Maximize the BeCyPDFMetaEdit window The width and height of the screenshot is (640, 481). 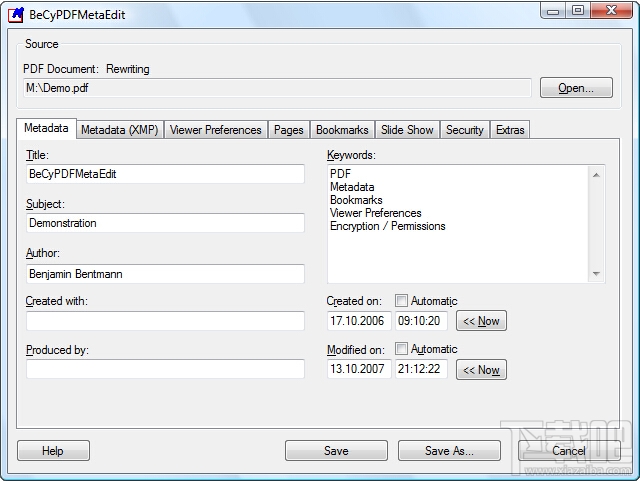click(578, 10)
